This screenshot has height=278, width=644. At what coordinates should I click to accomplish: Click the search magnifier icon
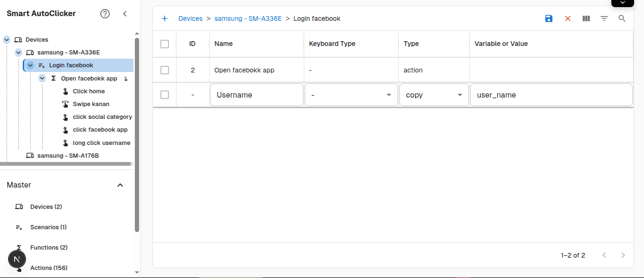click(622, 18)
